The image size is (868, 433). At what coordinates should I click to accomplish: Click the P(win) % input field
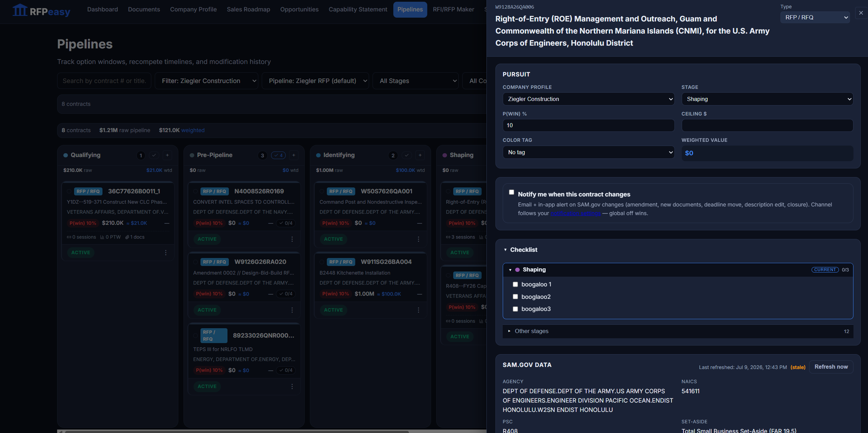[x=588, y=126]
